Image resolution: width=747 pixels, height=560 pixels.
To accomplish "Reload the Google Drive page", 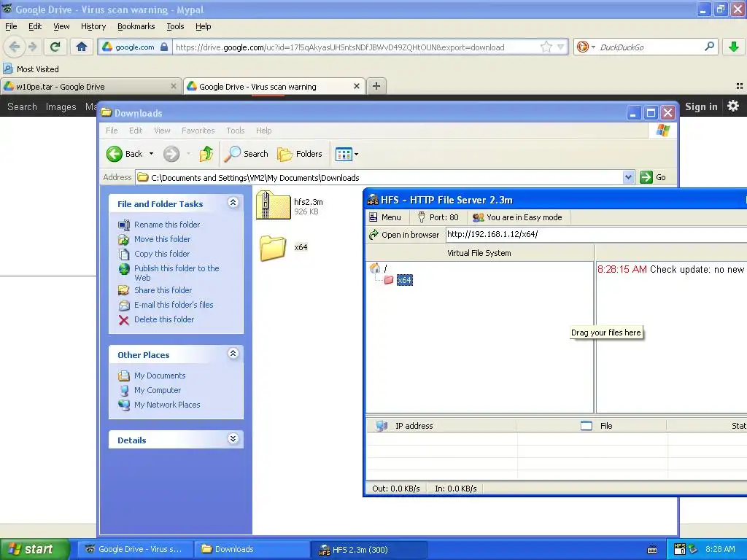I will [55, 47].
